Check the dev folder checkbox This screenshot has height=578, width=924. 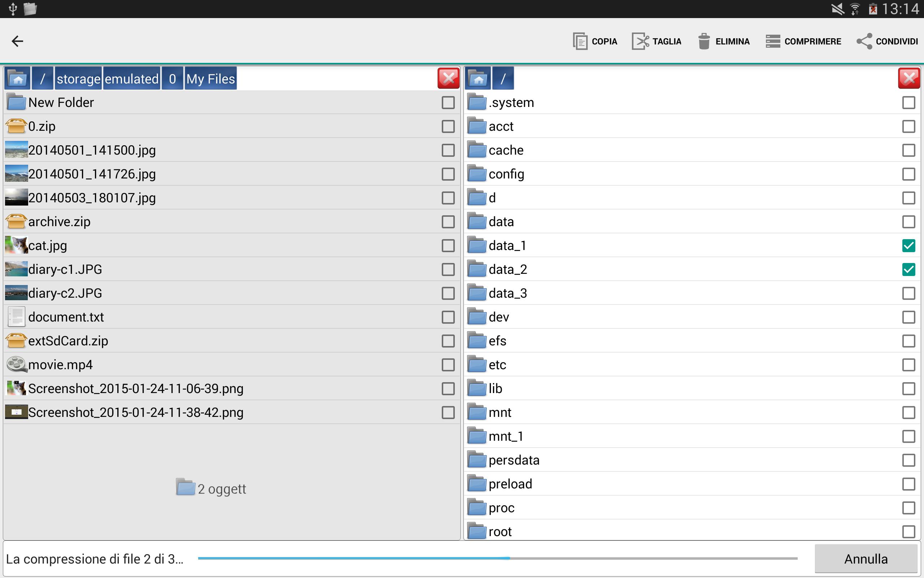(x=908, y=317)
